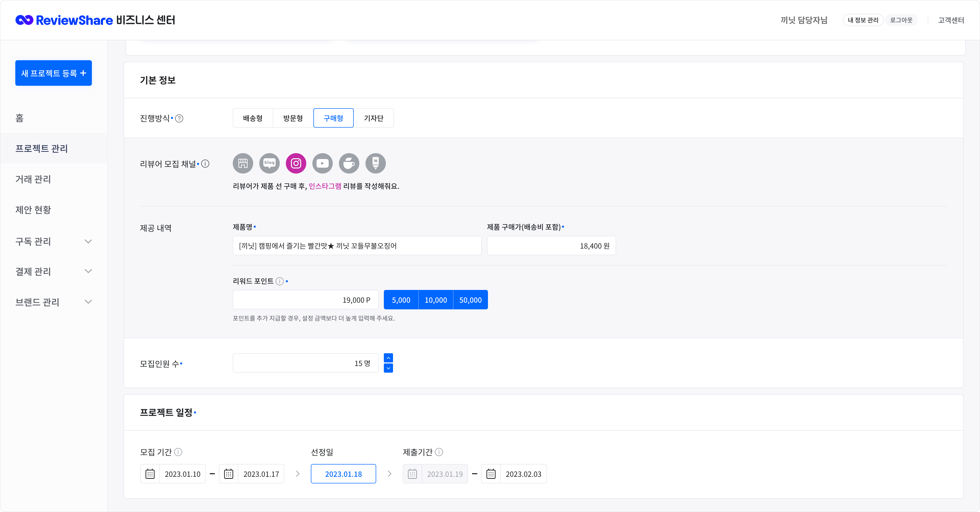The height and width of the screenshot is (512, 980).
Task: Open info icon next to 리워드 포인트
Action: click(x=280, y=282)
